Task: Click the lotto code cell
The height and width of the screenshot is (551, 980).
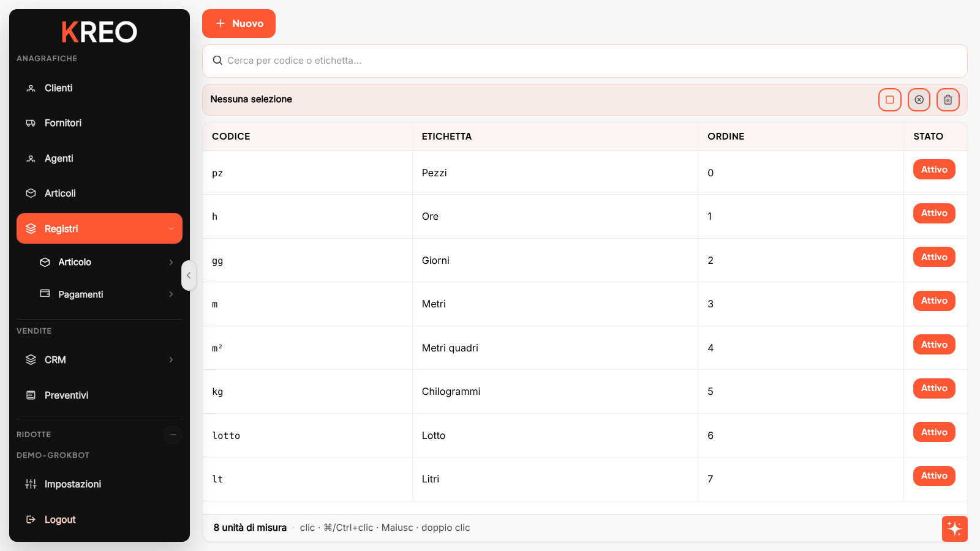Action: [x=307, y=435]
